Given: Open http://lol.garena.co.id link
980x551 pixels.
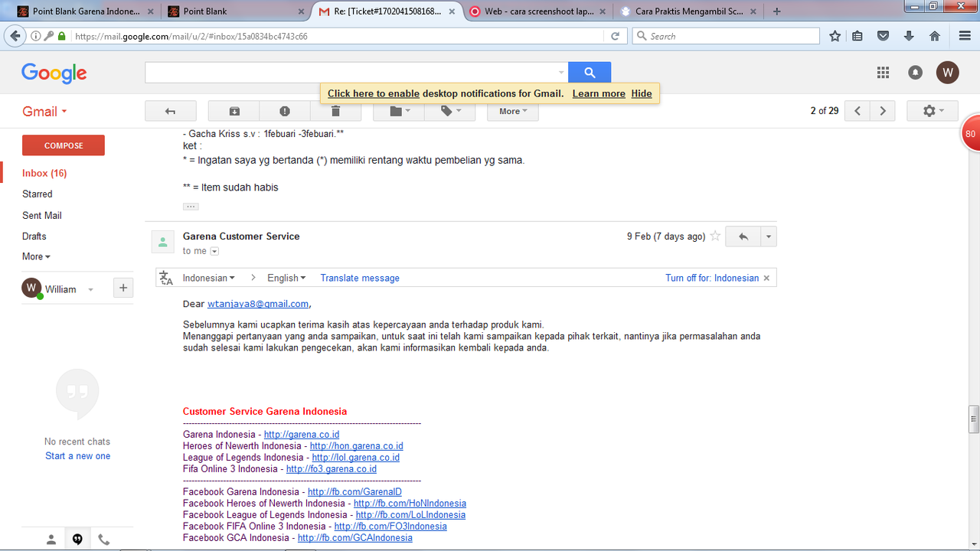Looking at the screenshot, I should pyautogui.click(x=356, y=458).
